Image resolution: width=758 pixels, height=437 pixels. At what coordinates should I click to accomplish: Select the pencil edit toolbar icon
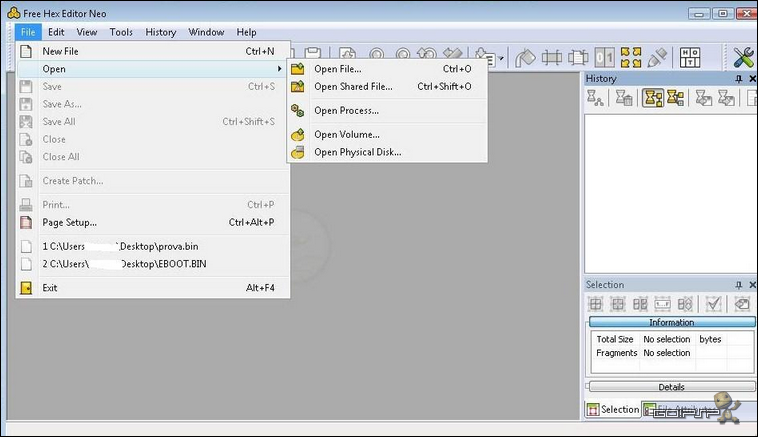point(656,58)
